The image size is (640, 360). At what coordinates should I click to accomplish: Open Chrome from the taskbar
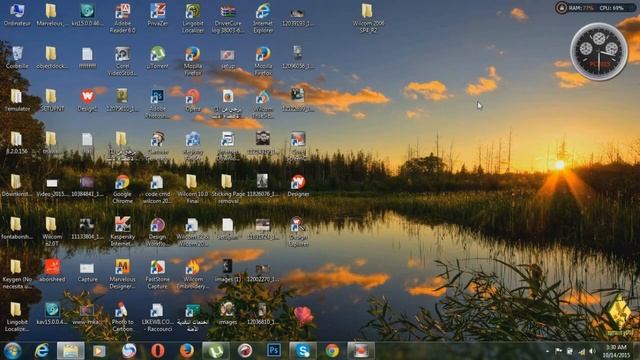click(332, 351)
